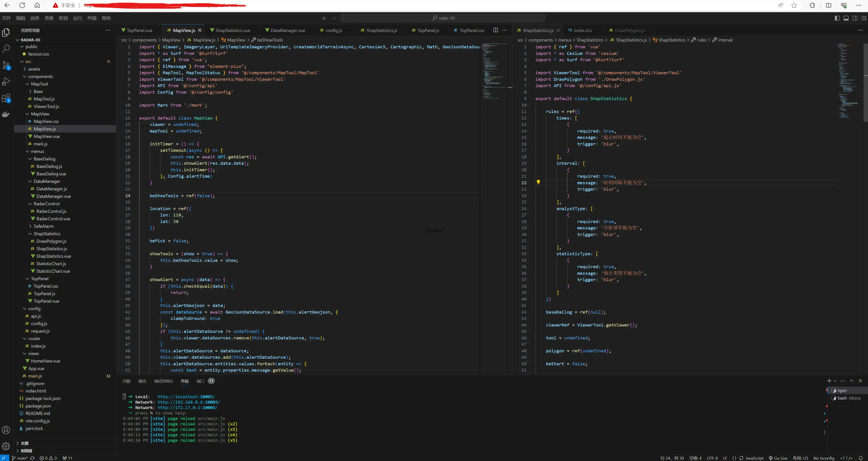Toggle the bottom panel layout button
Viewport: 868px width, 461px height.
pyautogui.click(x=846, y=18)
